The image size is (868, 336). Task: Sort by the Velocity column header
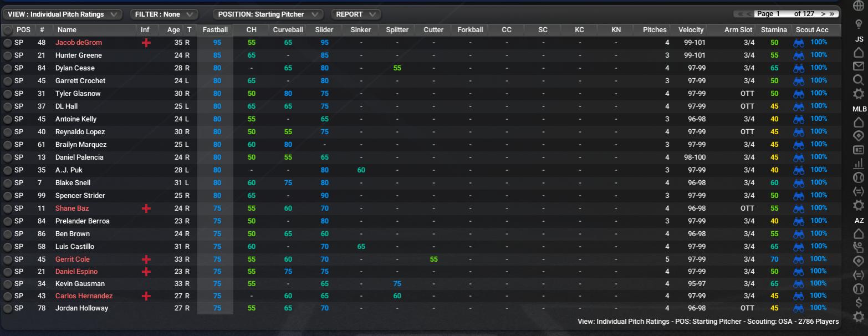(691, 30)
